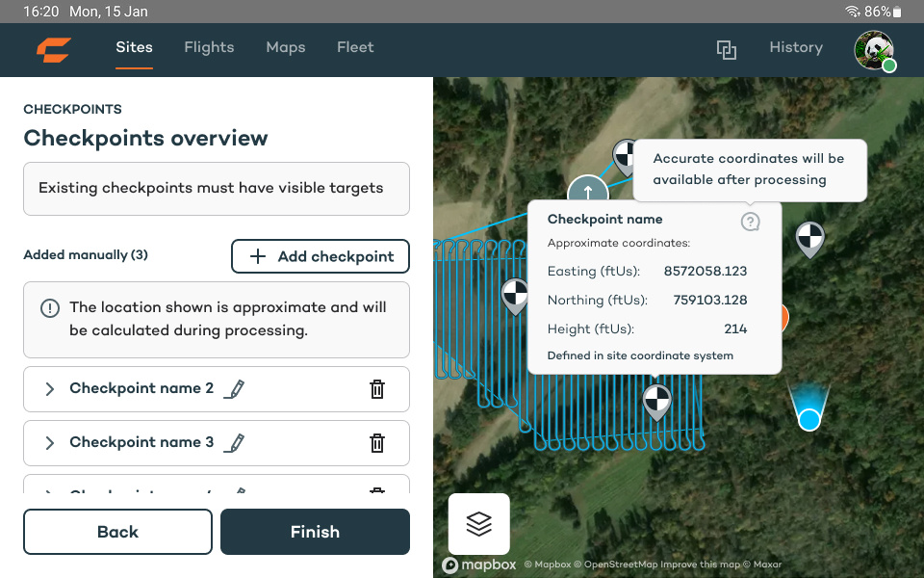
Task: Click Add checkpoint
Action: point(320,256)
